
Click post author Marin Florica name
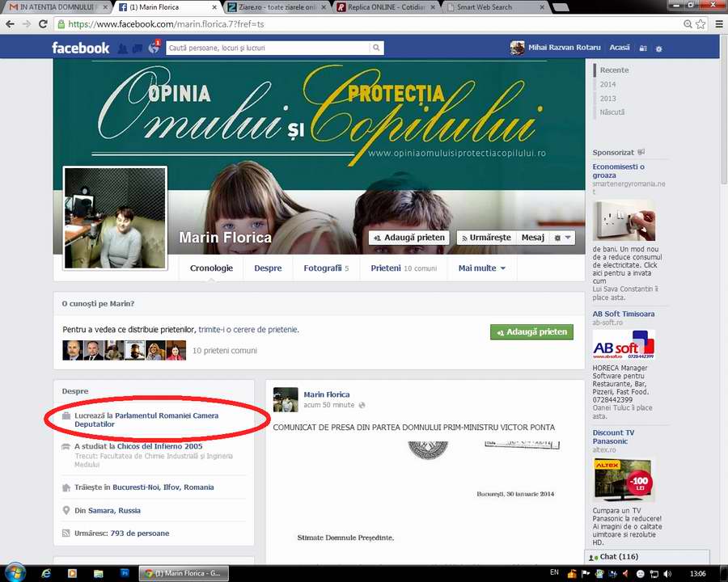pyautogui.click(x=327, y=394)
